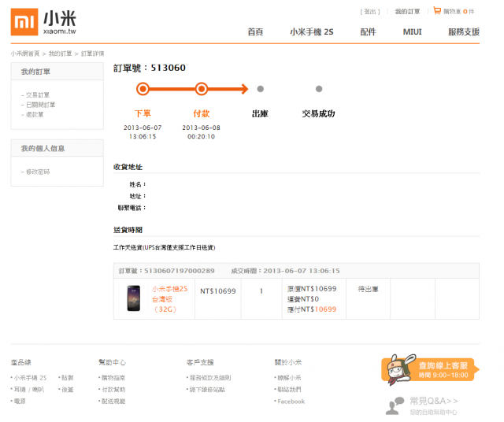Click the 付款 step circle in the progress bar

pos(202,89)
